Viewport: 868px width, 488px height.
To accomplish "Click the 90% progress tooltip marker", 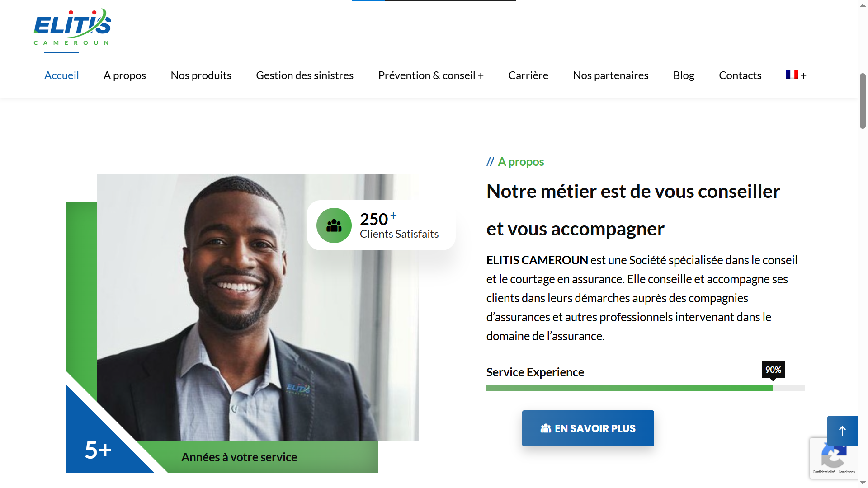I will coord(773,370).
